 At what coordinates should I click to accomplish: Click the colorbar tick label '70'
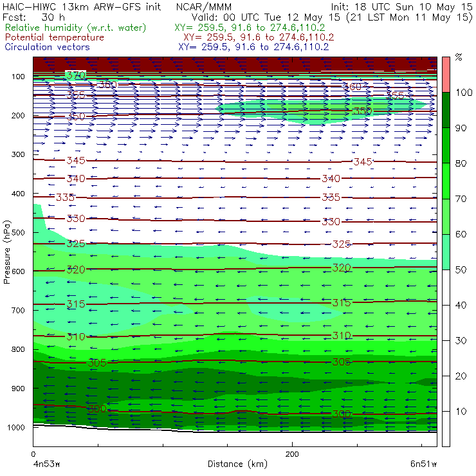tap(461, 199)
